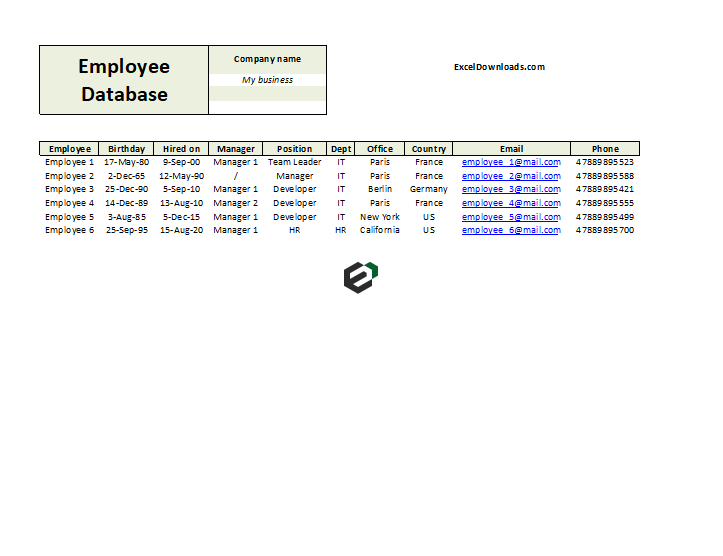Viewport: 723px width, 556px height.
Task: Select the Birthday column header
Action: point(126,149)
